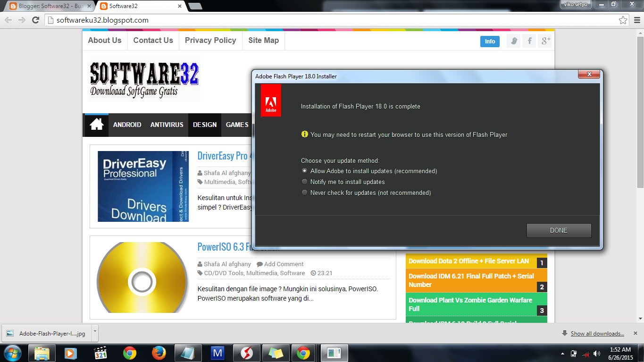
Task: Open first Chrome icon in taskbar
Action: coord(130,353)
